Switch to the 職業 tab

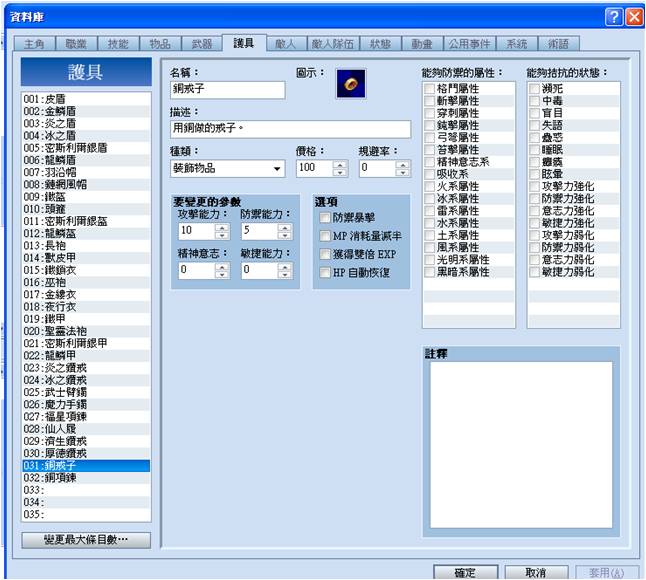(x=76, y=44)
